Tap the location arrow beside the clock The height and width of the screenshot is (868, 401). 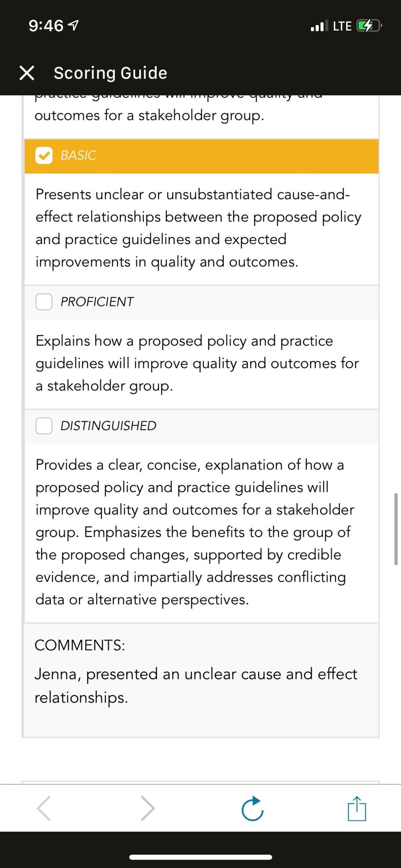(x=73, y=26)
